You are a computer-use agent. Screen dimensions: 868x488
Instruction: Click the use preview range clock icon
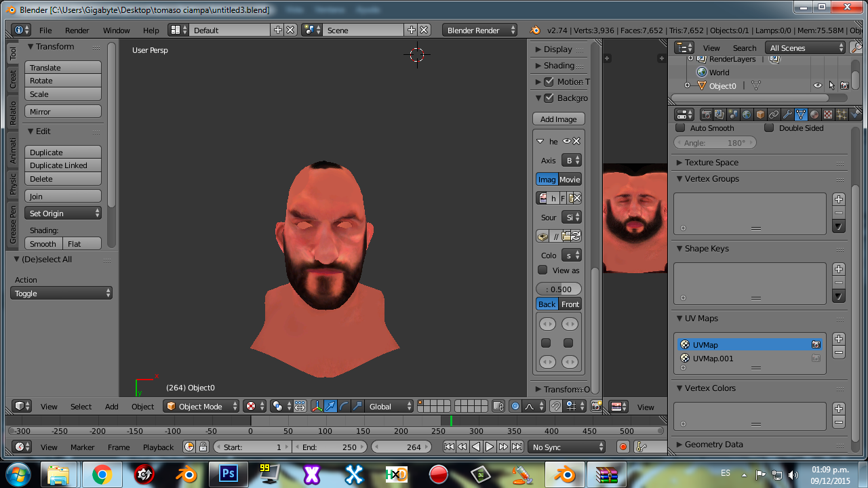[x=189, y=447]
